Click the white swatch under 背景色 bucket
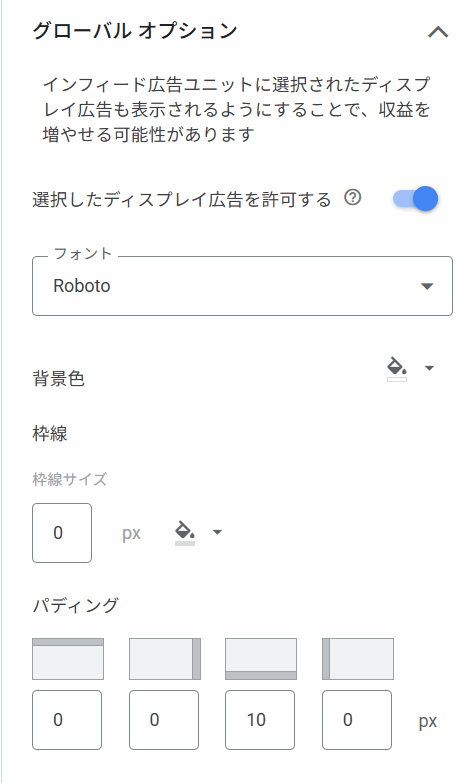 tap(397, 380)
